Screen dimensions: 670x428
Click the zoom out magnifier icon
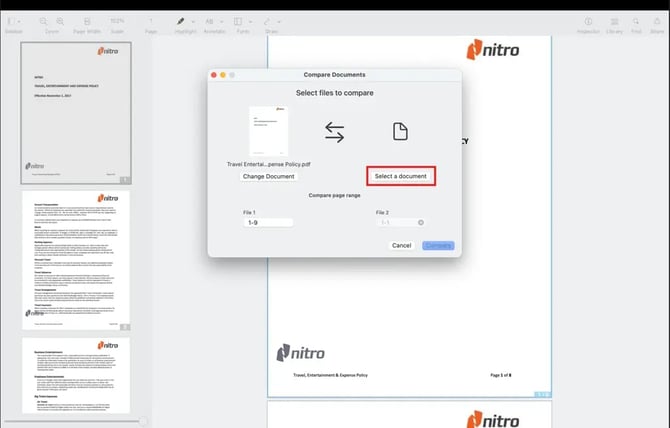(x=43, y=21)
